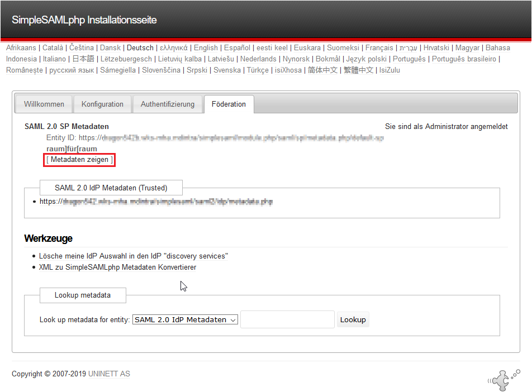Open the Willkommen tab

[x=44, y=104]
